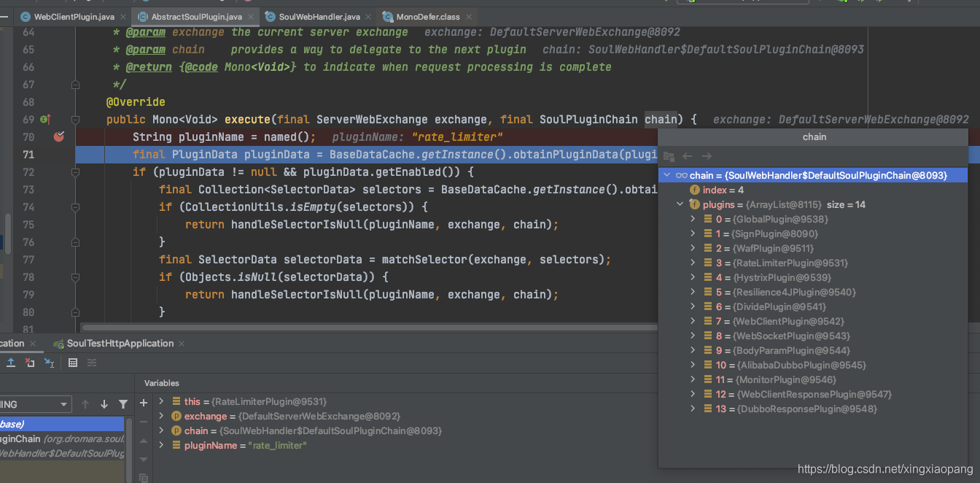The height and width of the screenshot is (483, 980).
Task: Go to next frame arrow
Action: pos(104,404)
